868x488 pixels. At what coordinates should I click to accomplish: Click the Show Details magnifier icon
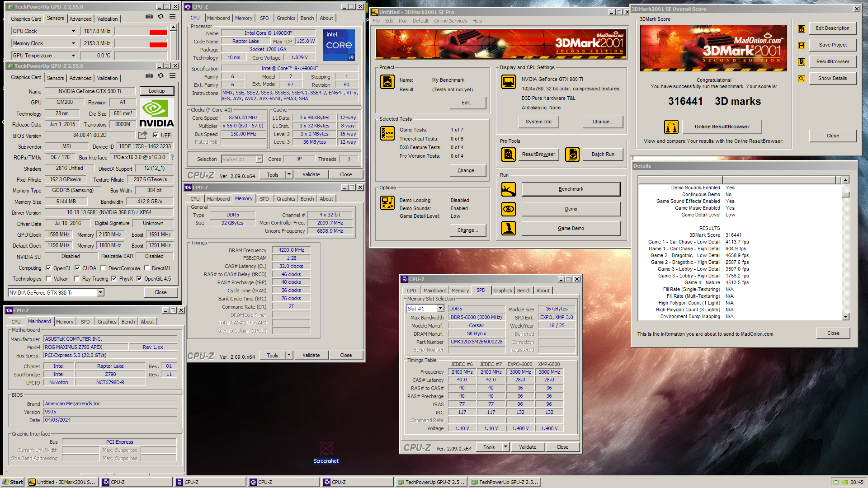click(x=802, y=79)
